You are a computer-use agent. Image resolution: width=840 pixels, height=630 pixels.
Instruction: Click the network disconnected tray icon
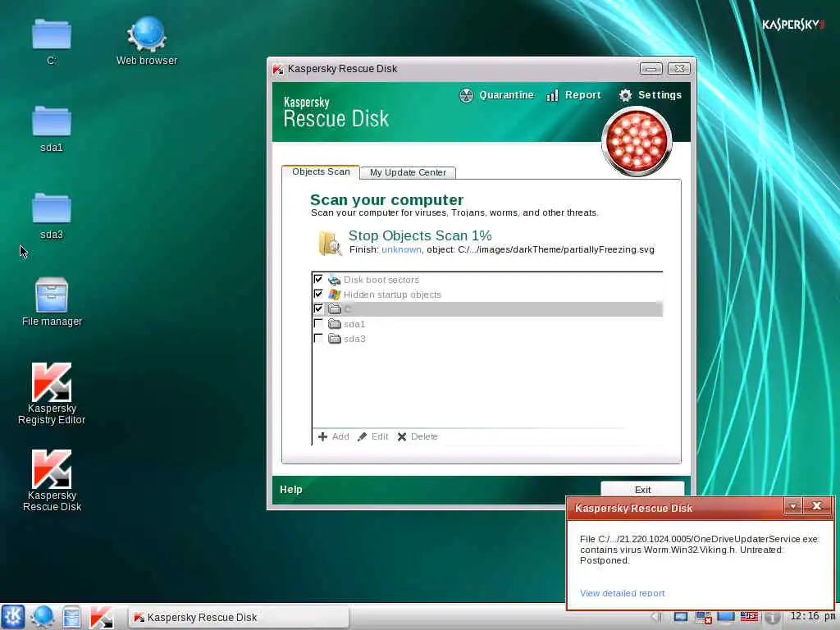pyautogui.click(x=703, y=617)
